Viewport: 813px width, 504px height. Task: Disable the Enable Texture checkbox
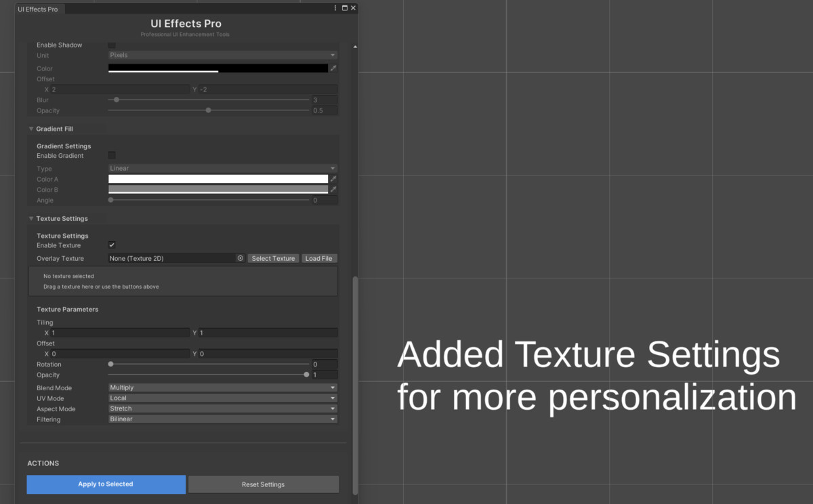tap(111, 245)
